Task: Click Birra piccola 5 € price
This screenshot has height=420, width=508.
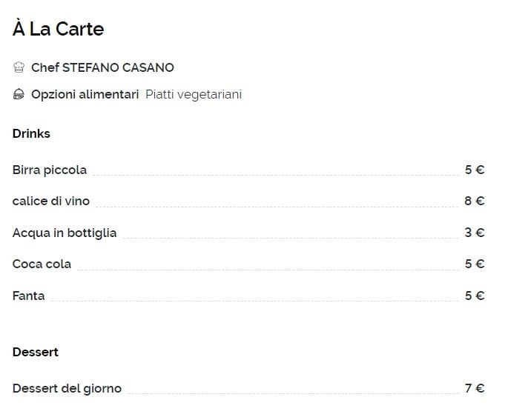Action: click(475, 170)
